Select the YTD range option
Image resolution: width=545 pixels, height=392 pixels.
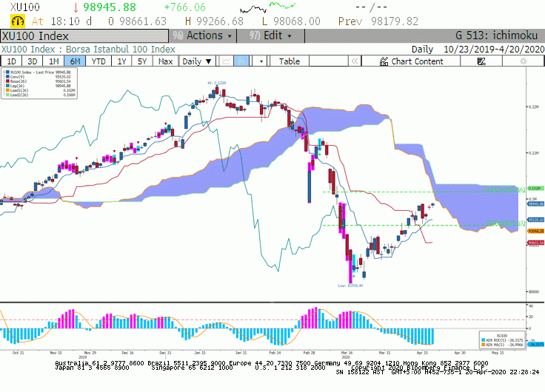(98, 61)
